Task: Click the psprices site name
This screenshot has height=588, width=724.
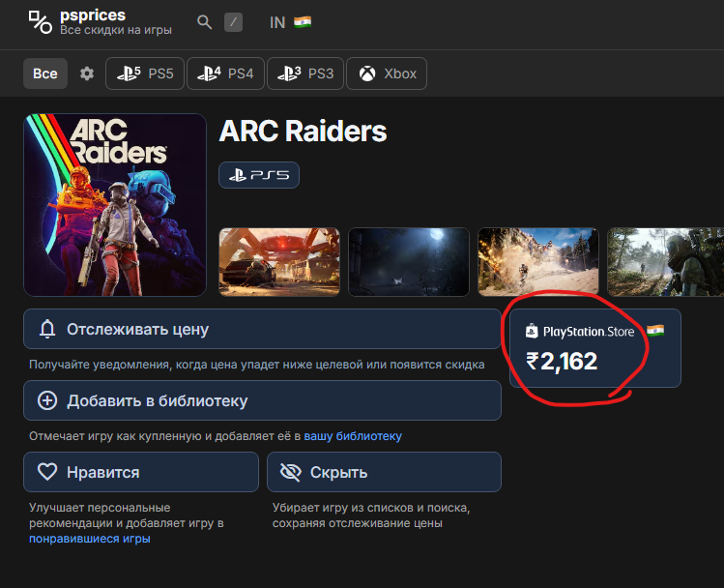Action: point(93,15)
